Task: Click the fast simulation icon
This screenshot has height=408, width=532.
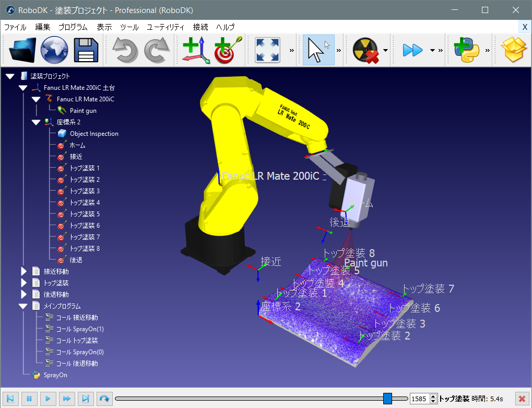Action: [x=412, y=50]
